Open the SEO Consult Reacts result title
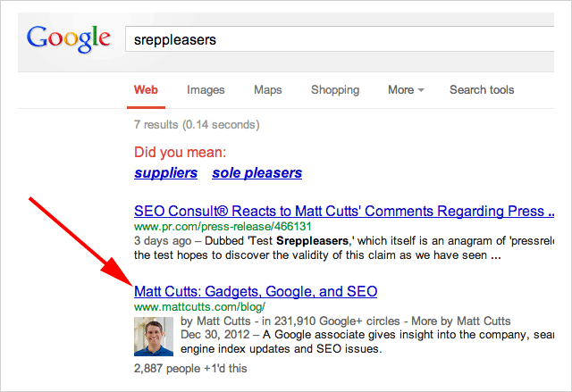 (x=340, y=212)
